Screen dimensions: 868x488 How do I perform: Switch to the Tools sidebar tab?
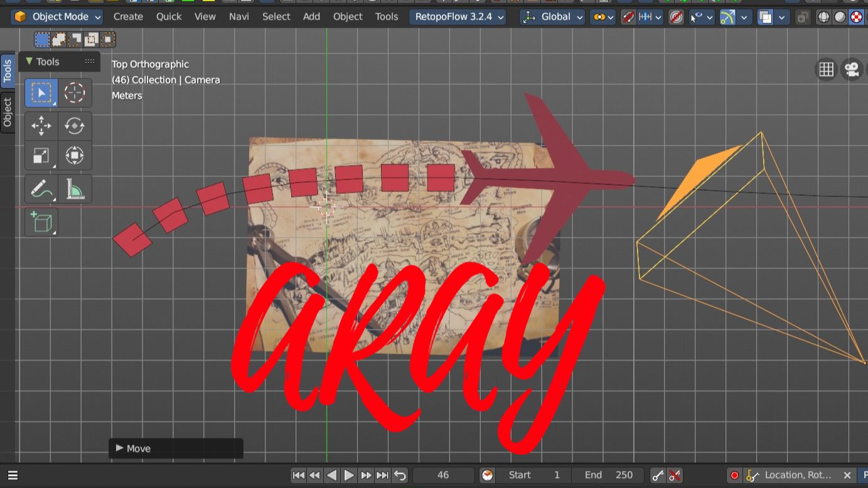tap(8, 71)
